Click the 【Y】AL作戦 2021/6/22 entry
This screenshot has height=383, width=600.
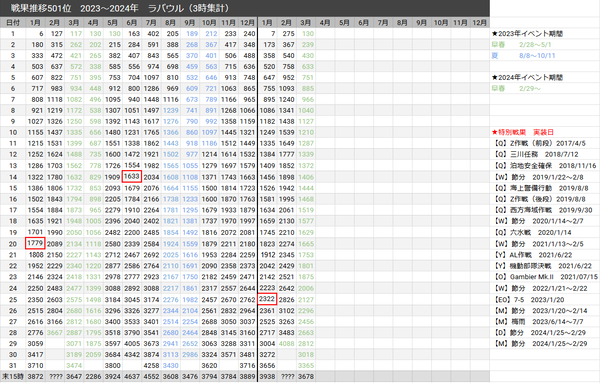(533, 255)
